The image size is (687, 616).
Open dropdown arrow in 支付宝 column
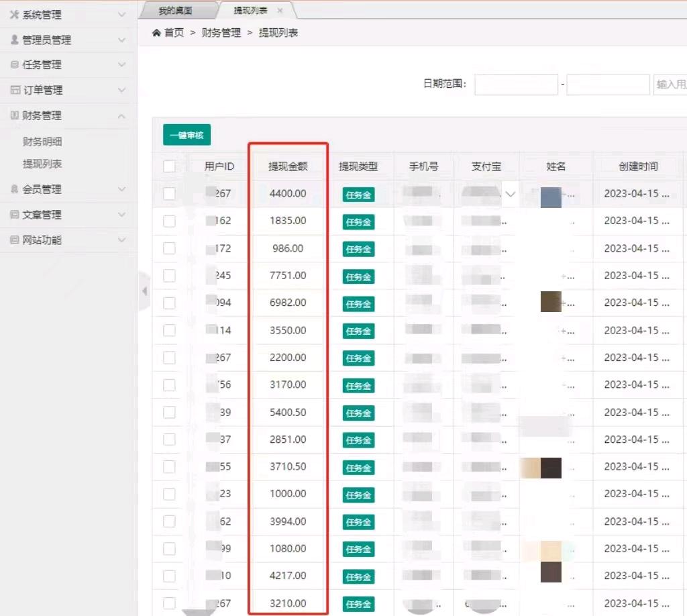point(511,195)
